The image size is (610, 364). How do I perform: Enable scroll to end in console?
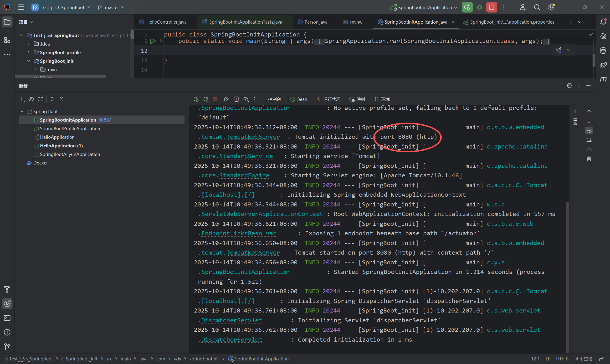(589, 140)
